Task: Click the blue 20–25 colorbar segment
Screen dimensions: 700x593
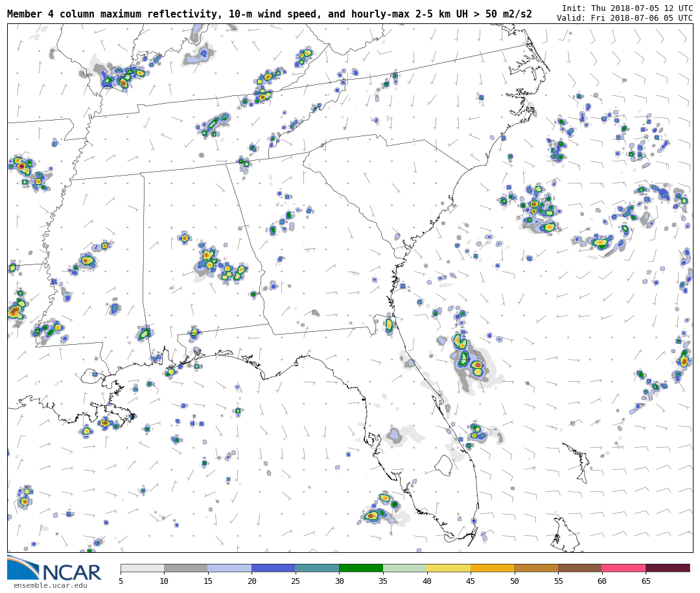Action: tap(274, 568)
